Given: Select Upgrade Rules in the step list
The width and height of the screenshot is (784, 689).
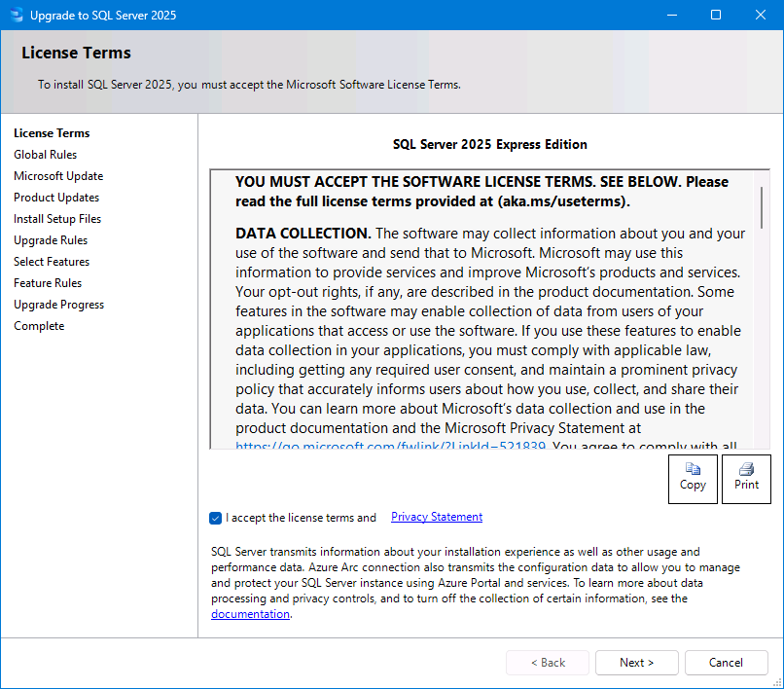Looking at the screenshot, I should 51,240.
